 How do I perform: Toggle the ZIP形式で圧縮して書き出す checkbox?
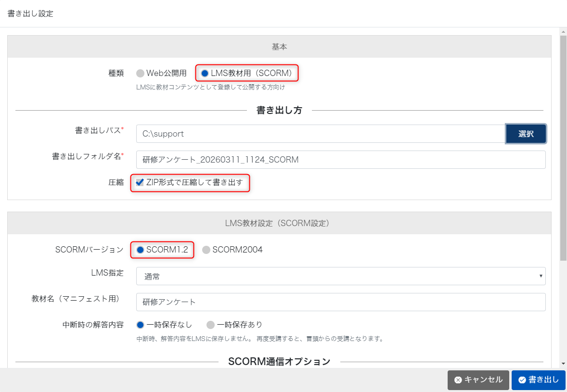click(x=140, y=182)
